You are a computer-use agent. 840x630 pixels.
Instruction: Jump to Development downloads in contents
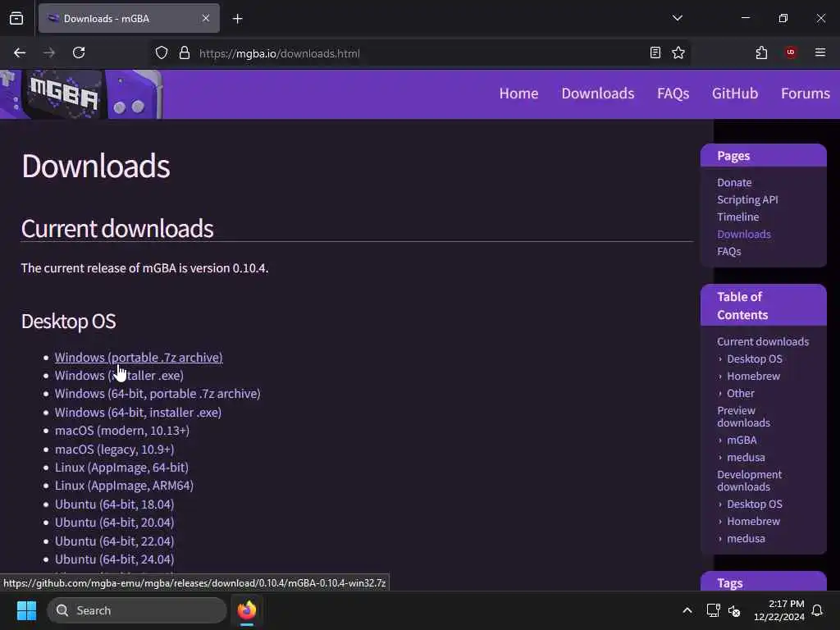[749, 481]
